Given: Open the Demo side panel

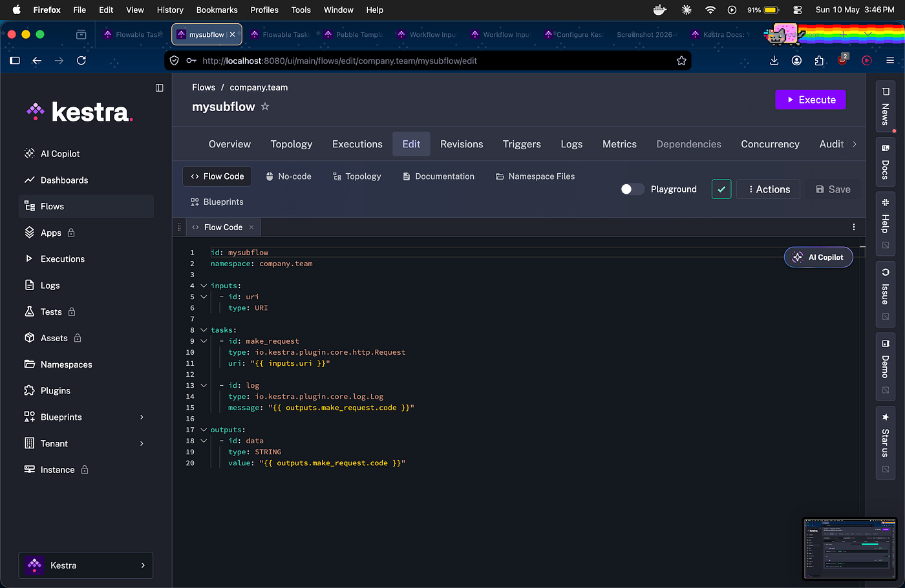Looking at the screenshot, I should point(885,366).
